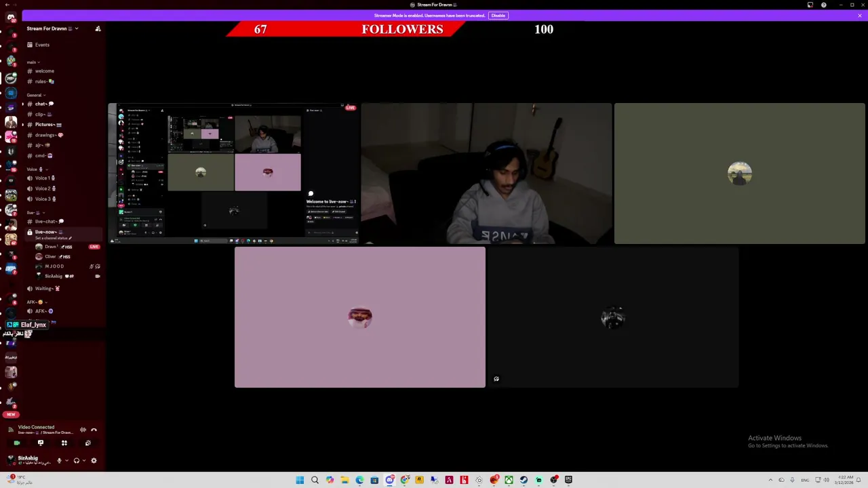Open SirAshig user profile panel
Image resolution: width=868 pixels, height=488 pixels.
pos(29,460)
